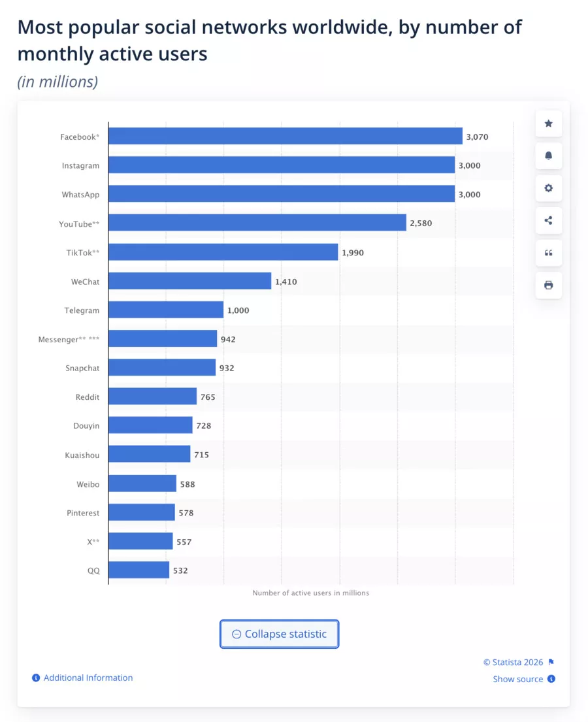Click the flag icon after Statista 2026
This screenshot has width=588, height=722.
tap(551, 662)
